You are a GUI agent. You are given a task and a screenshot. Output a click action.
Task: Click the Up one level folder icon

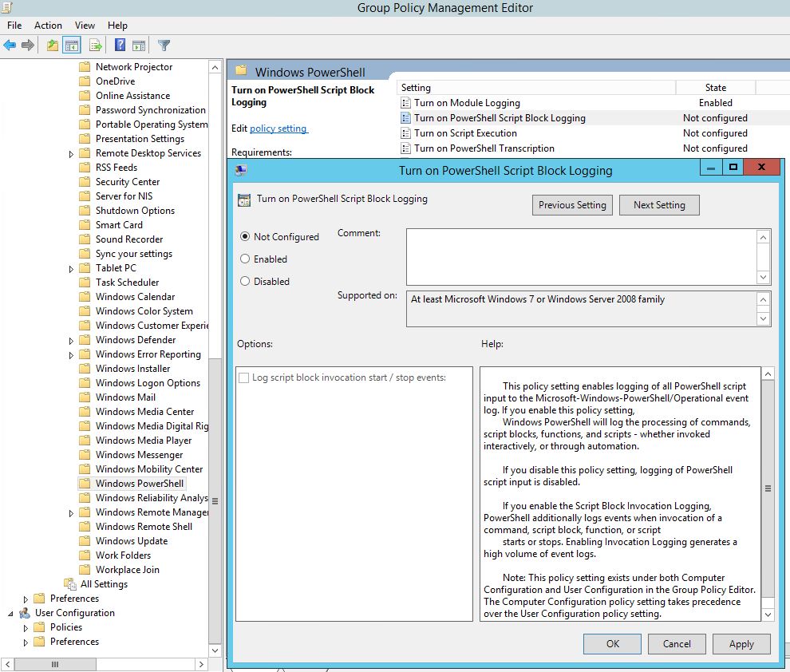pos(53,45)
